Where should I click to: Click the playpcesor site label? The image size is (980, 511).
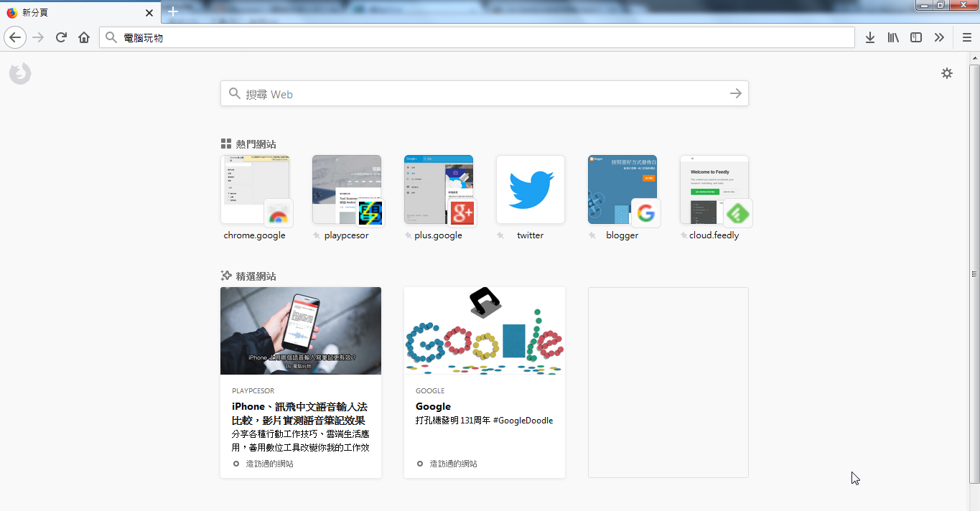click(347, 235)
